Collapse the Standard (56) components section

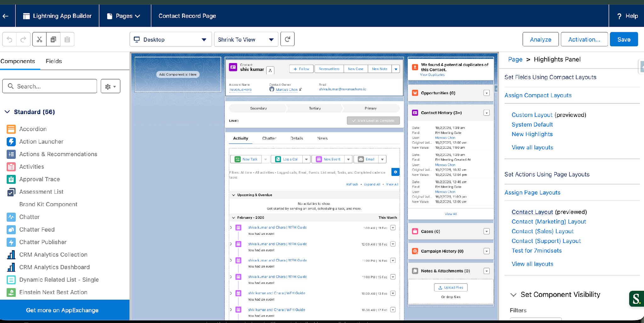pyautogui.click(x=7, y=112)
